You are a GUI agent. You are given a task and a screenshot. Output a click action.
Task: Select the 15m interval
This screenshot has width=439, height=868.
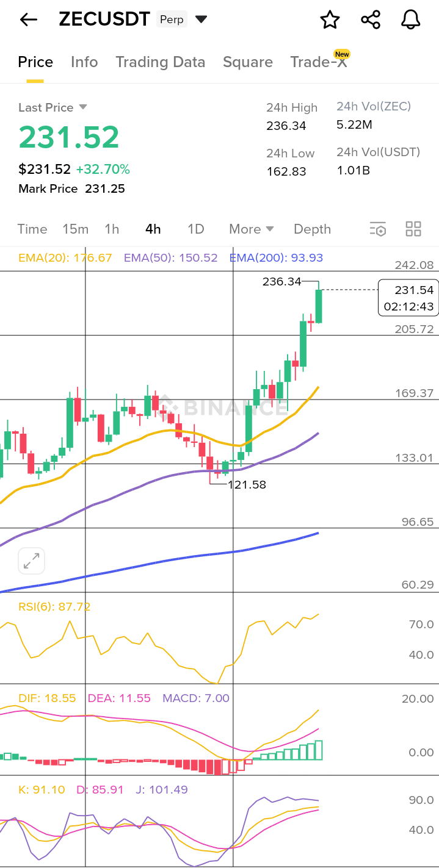(x=76, y=229)
